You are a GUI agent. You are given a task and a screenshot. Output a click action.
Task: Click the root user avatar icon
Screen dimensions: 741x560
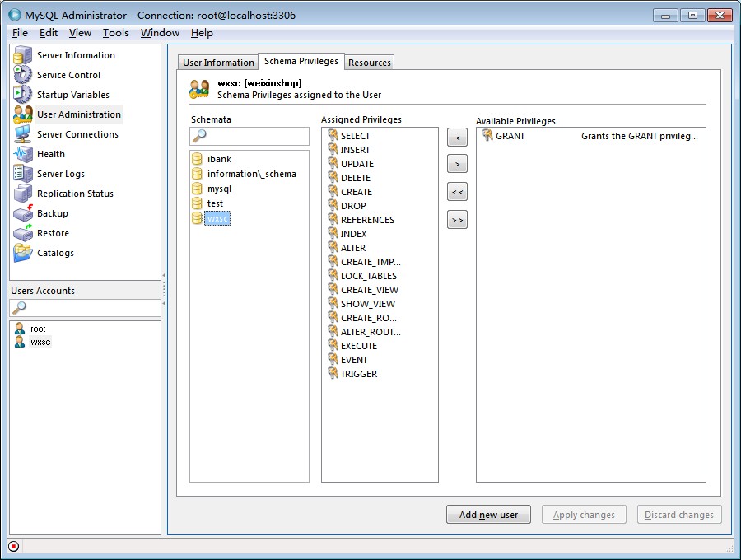(x=20, y=329)
